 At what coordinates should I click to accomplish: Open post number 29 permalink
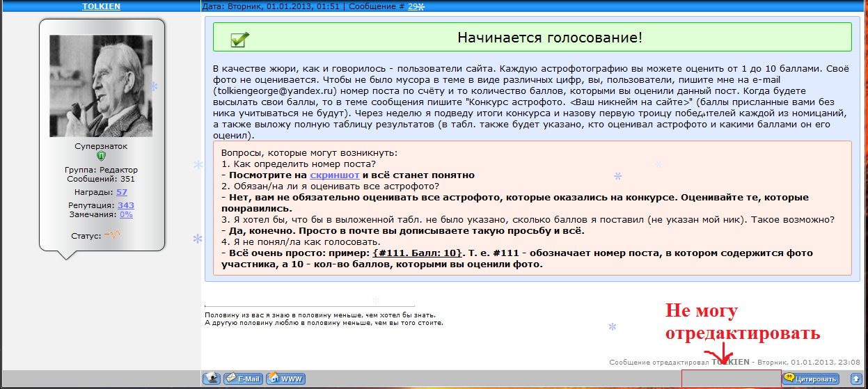pyautogui.click(x=413, y=6)
